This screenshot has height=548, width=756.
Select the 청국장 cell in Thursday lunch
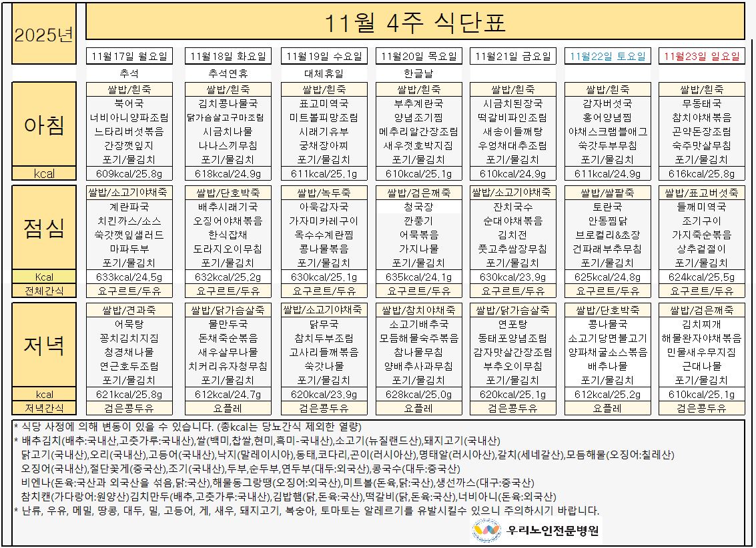418,207
